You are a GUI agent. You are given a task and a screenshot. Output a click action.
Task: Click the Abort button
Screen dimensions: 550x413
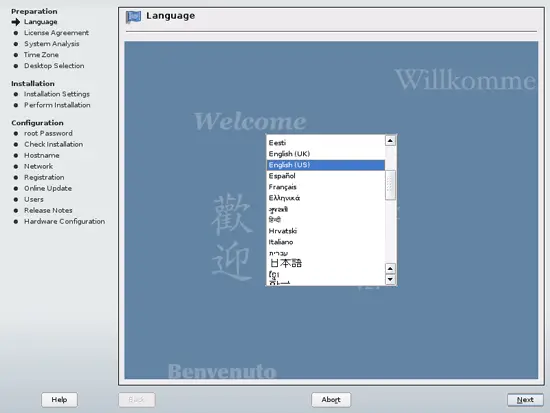click(x=331, y=400)
